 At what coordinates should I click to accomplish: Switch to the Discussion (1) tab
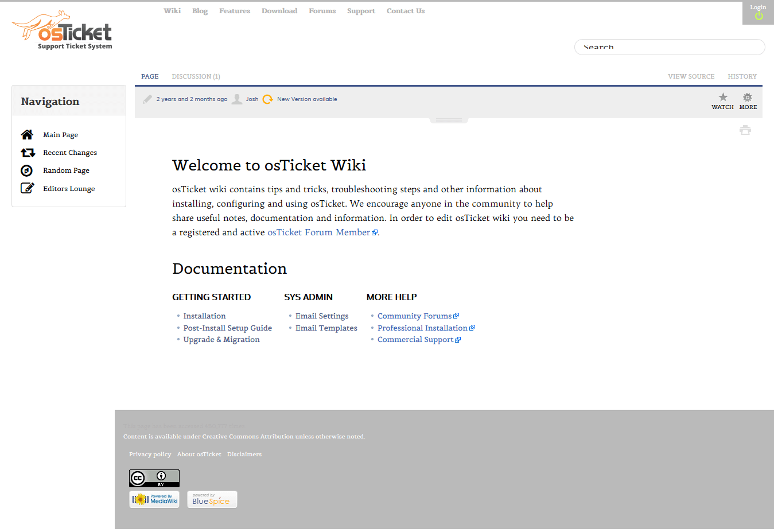tap(196, 76)
